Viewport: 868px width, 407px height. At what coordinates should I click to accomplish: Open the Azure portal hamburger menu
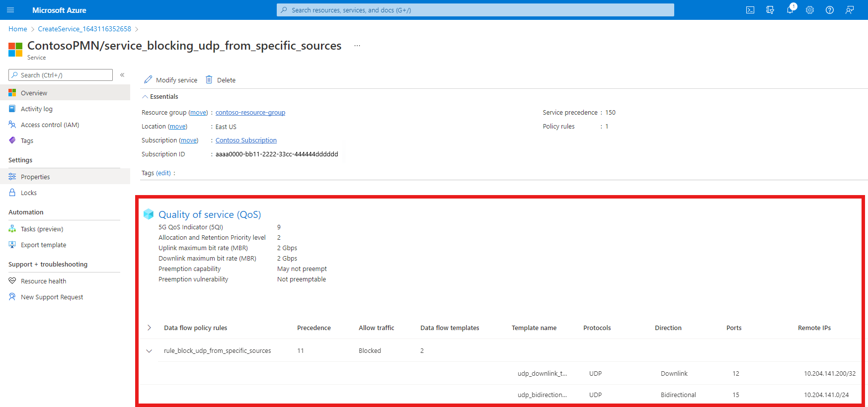(x=10, y=10)
